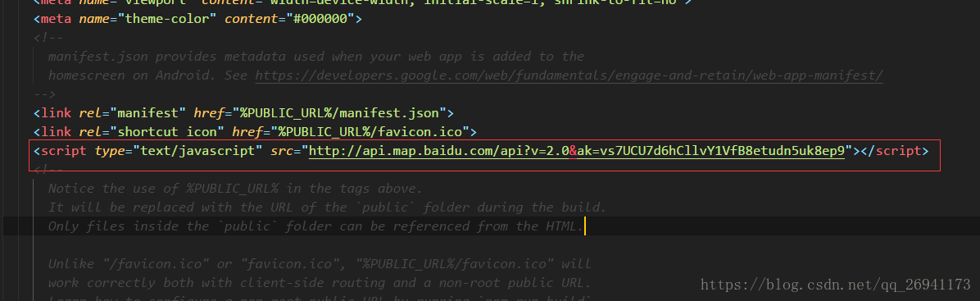The height and width of the screenshot is (301, 980).
Task: Click the src attribute name in script tag
Action: (x=282, y=151)
